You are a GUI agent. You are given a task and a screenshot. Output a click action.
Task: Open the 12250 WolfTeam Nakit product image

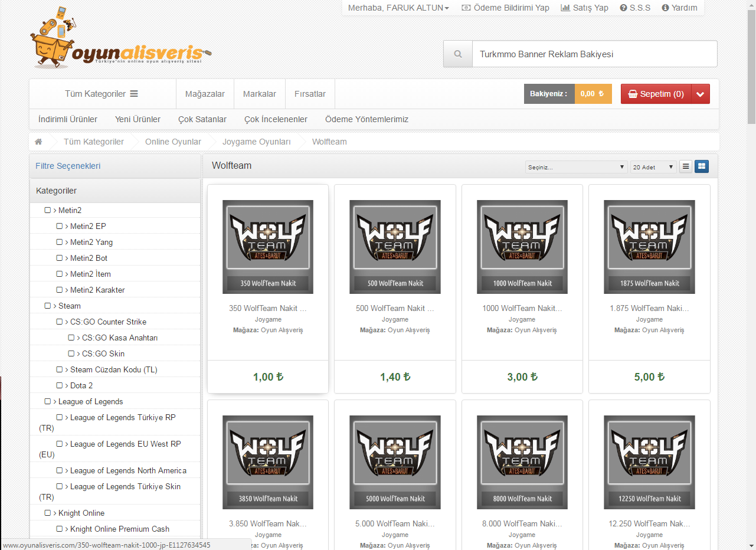(649, 462)
